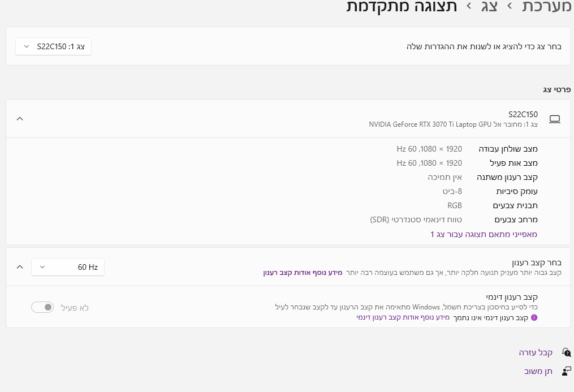Open the מידע נוסף אודות קצב רענון דינמי link
This screenshot has height=392, width=574.
[x=403, y=318]
